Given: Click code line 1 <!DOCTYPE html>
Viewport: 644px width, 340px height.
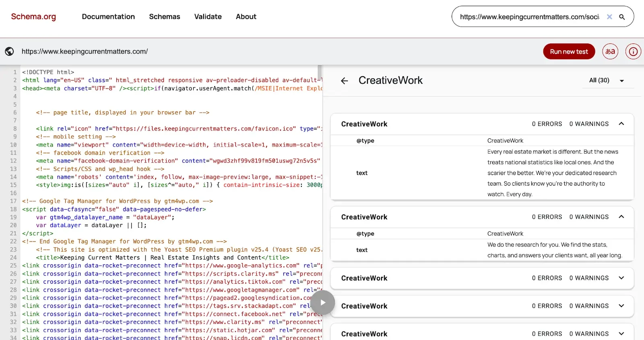Looking at the screenshot, I should point(48,72).
